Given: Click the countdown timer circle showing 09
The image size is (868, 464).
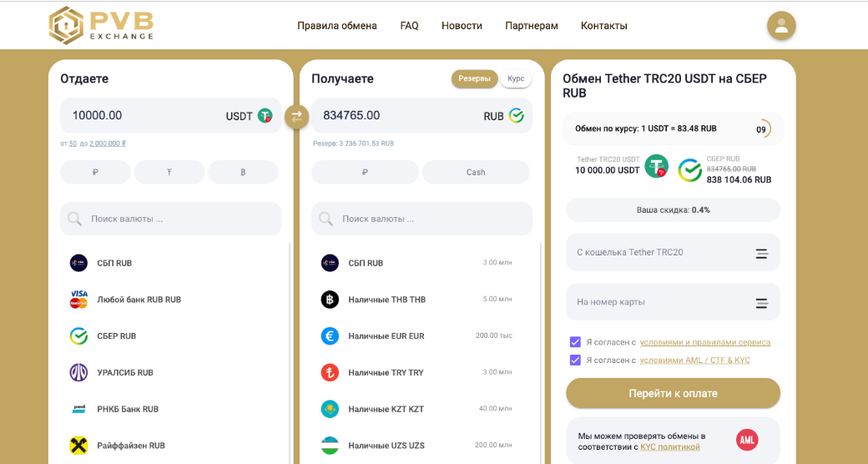Looking at the screenshot, I should pyautogui.click(x=762, y=129).
